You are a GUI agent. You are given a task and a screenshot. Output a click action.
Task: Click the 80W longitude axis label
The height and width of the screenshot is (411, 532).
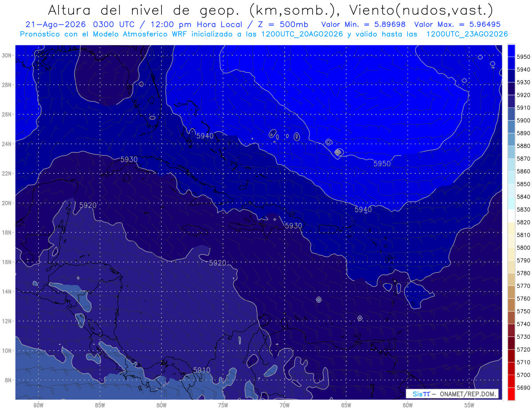click(161, 405)
